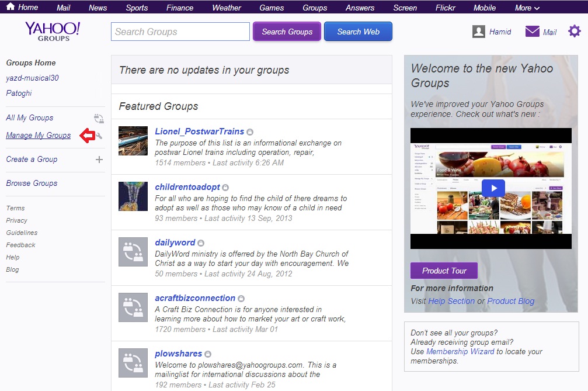The width and height of the screenshot is (588, 391).
Task: Open Feedback link in sidebar
Action: coord(20,245)
